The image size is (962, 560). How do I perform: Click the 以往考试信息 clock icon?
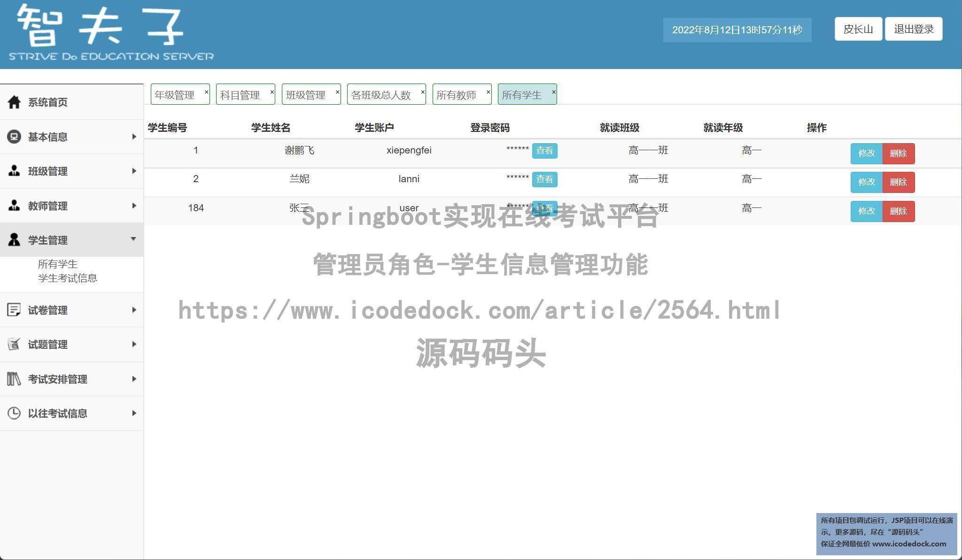(14, 413)
